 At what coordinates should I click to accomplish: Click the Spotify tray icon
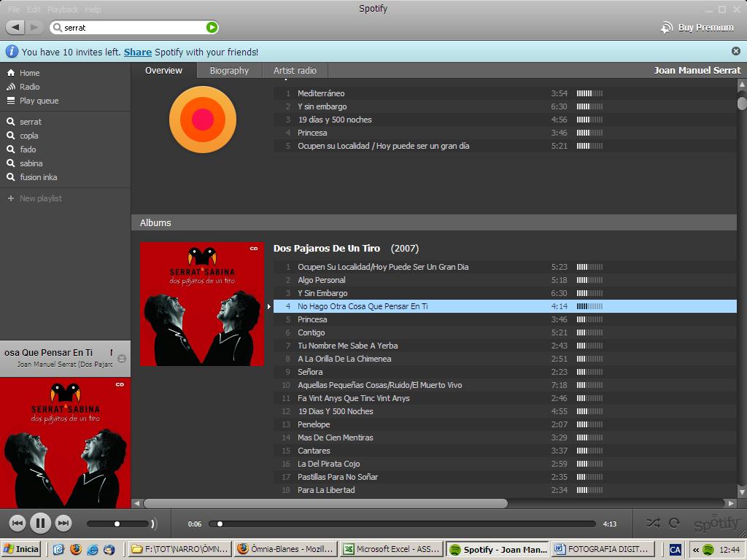pyautogui.click(x=708, y=550)
